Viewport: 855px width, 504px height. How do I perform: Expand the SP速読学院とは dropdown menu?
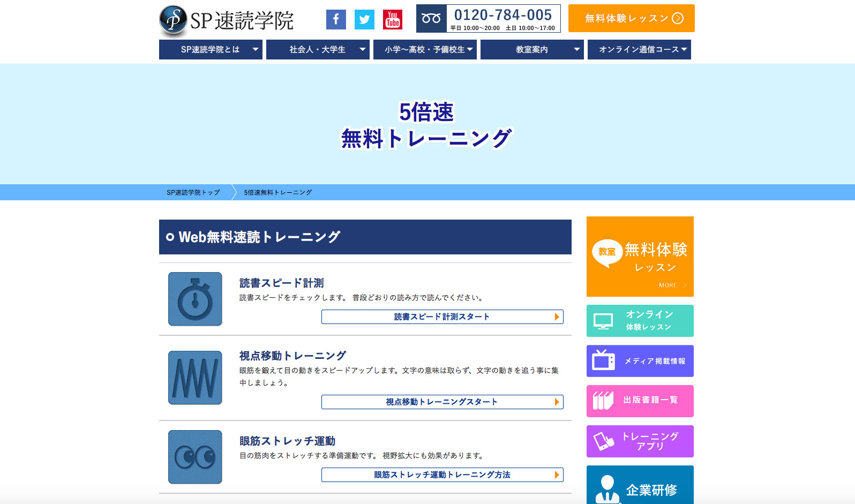pos(211,49)
